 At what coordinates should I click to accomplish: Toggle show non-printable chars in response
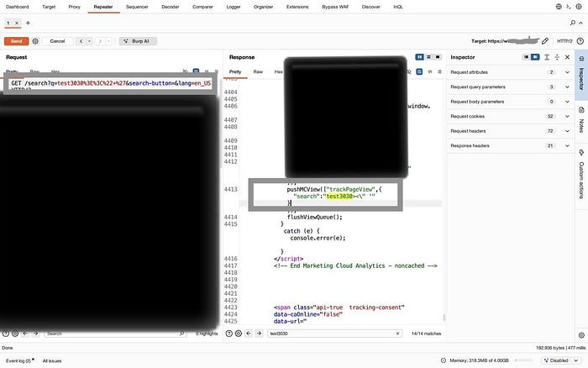point(430,71)
